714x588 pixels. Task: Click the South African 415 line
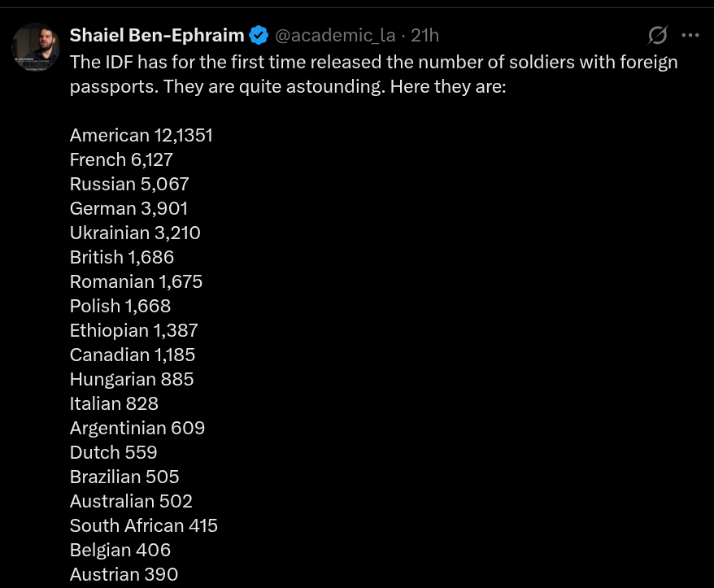144,525
